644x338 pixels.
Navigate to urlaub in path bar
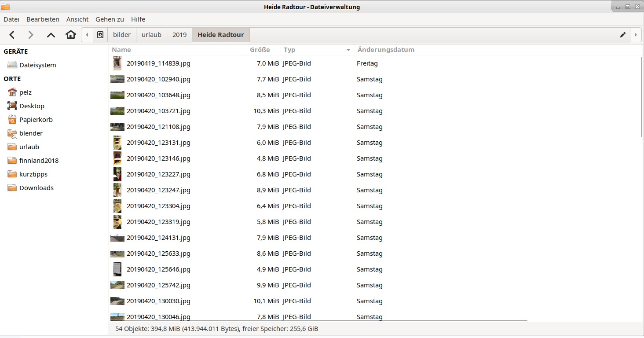coord(152,35)
